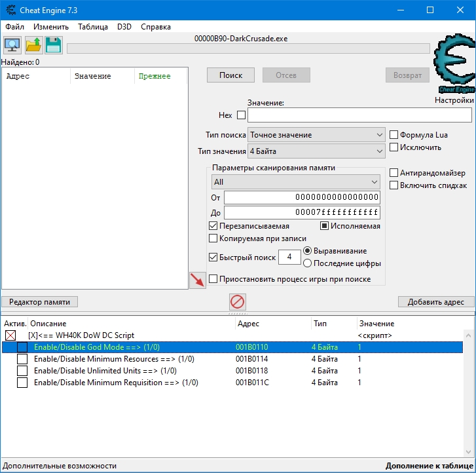
Task: Deactivate the WH40K DoW DC Script checkbox
Action: (10, 335)
